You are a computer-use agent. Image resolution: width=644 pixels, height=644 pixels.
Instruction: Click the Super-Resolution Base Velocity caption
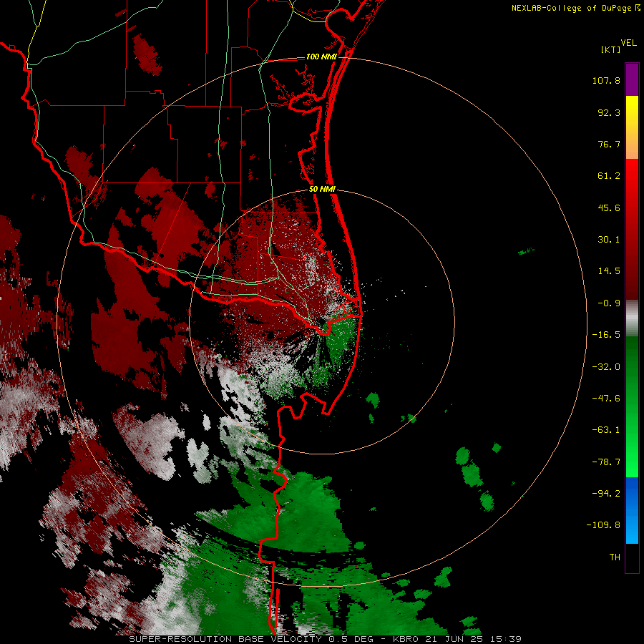tap(326, 639)
